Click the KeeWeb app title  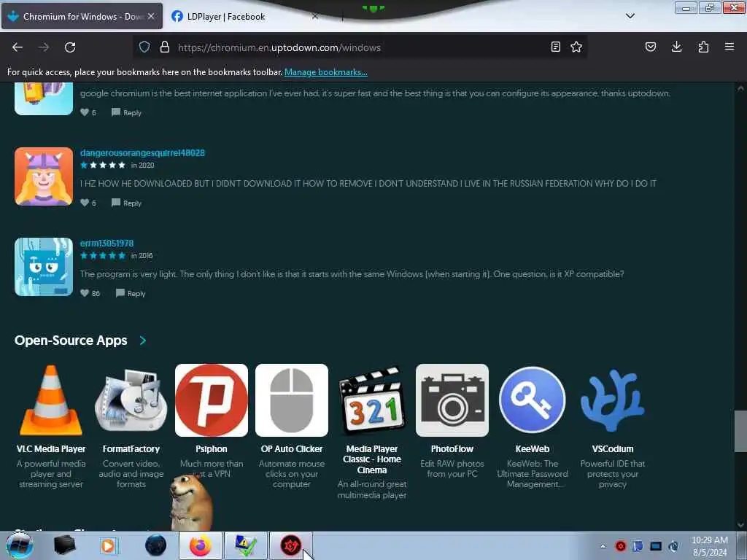(532, 449)
